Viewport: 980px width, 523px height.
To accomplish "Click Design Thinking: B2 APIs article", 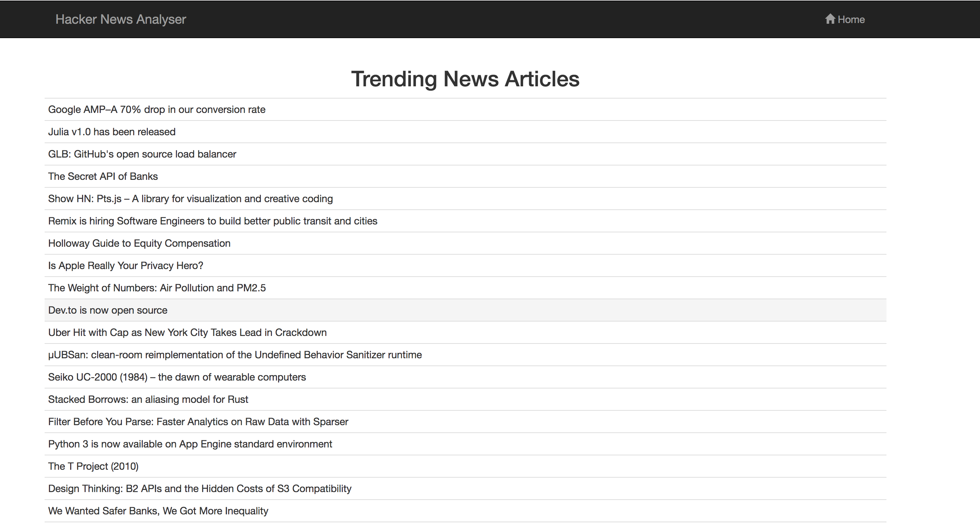I will (465, 489).
